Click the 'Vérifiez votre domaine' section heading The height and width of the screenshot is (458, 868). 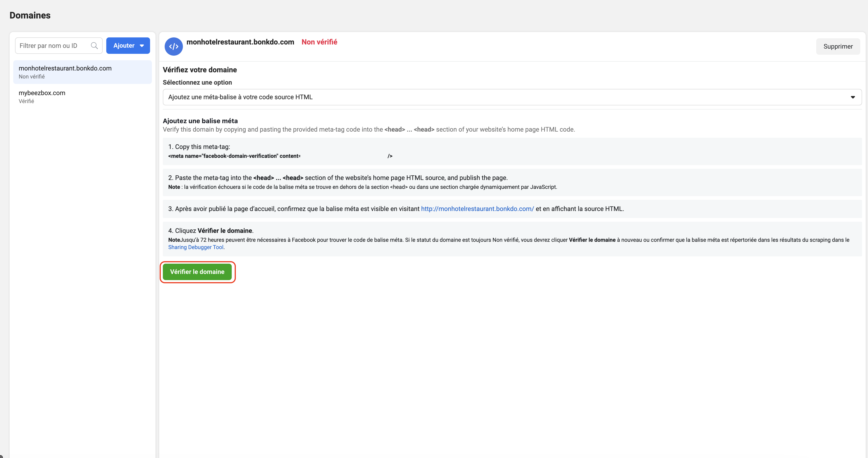[x=200, y=70]
